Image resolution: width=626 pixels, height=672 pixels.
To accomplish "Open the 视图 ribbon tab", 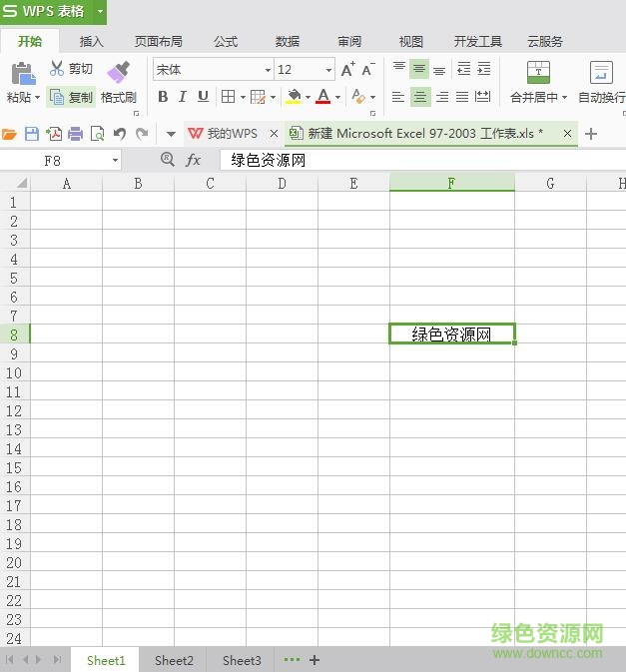I will (x=411, y=42).
